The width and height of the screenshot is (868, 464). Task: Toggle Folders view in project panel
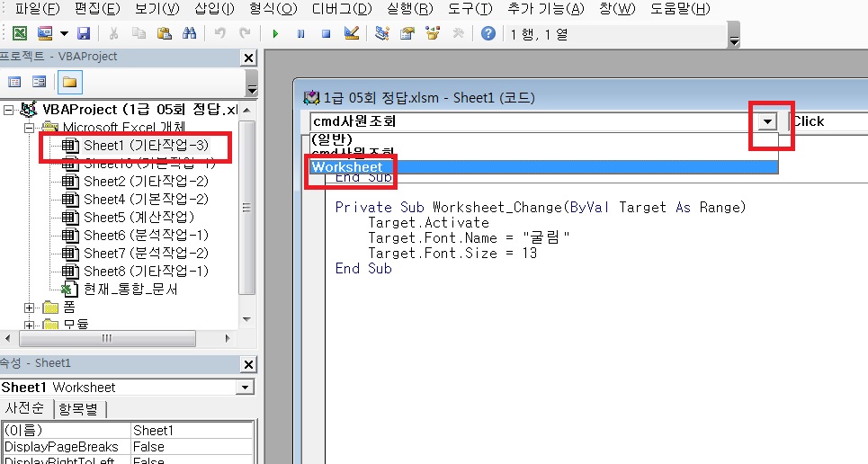(x=69, y=83)
